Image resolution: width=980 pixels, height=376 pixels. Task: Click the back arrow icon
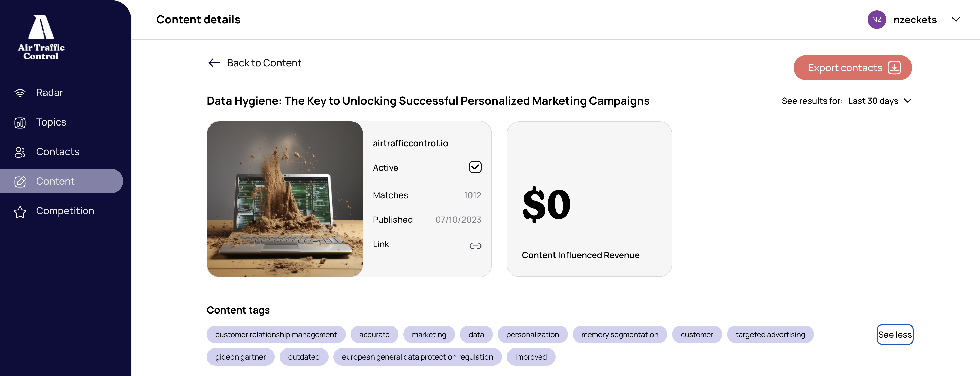pyautogui.click(x=214, y=63)
